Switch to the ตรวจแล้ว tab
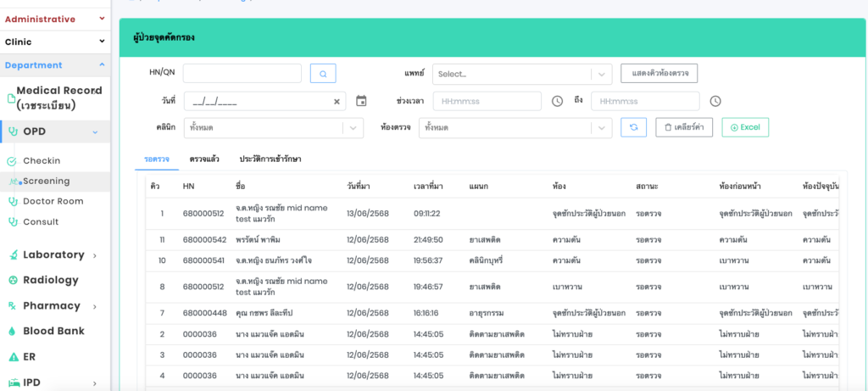The height and width of the screenshot is (391, 868). pyautogui.click(x=204, y=159)
